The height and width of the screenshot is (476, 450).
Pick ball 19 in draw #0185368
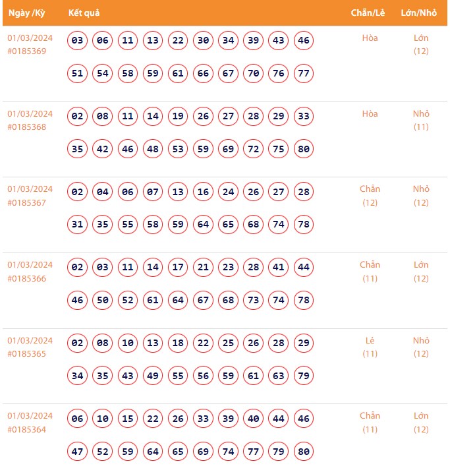[178, 117]
